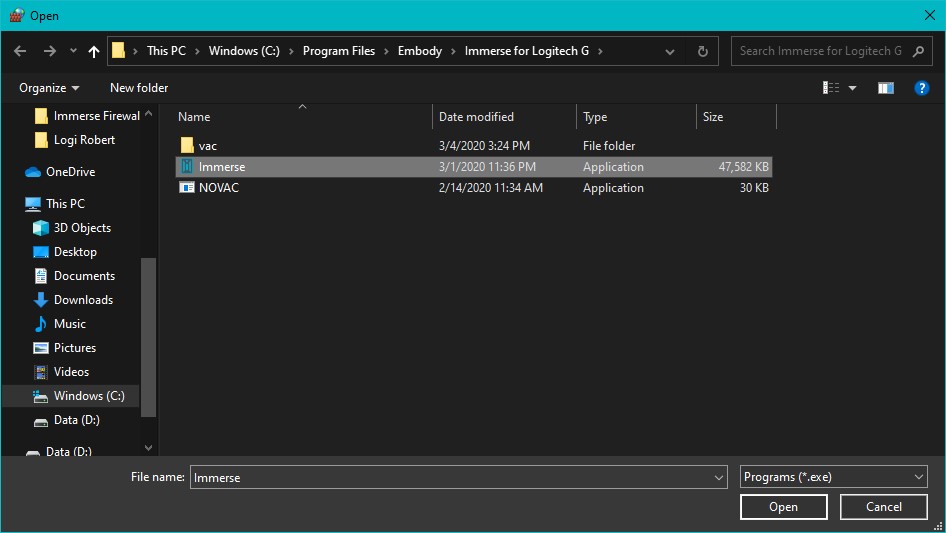Navigate to Windows (C:) breadcrumb
The width and height of the screenshot is (946, 533).
pyautogui.click(x=244, y=51)
